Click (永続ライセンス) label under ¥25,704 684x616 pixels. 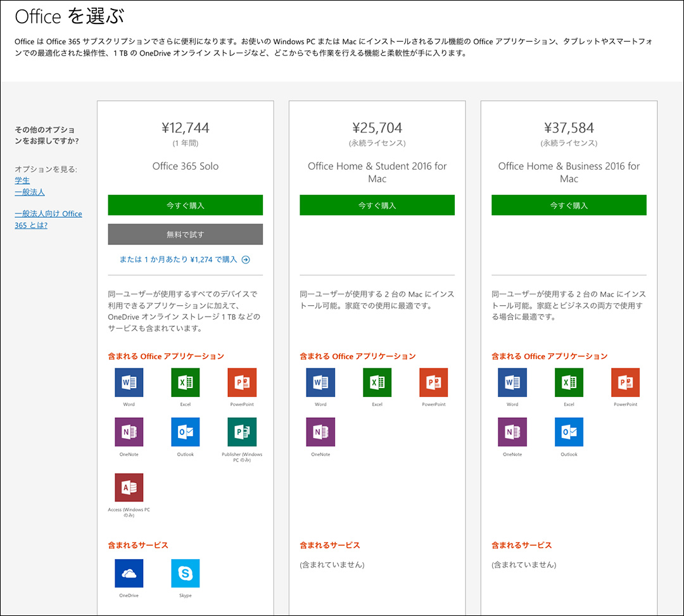[377, 143]
